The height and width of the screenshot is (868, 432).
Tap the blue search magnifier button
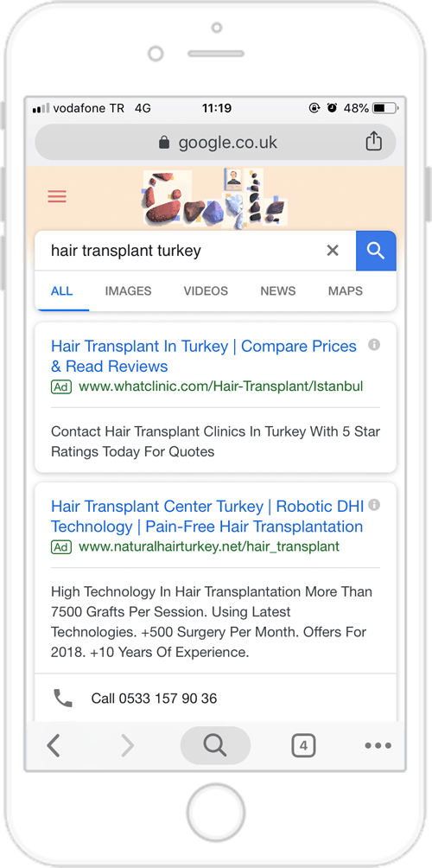[x=376, y=251]
